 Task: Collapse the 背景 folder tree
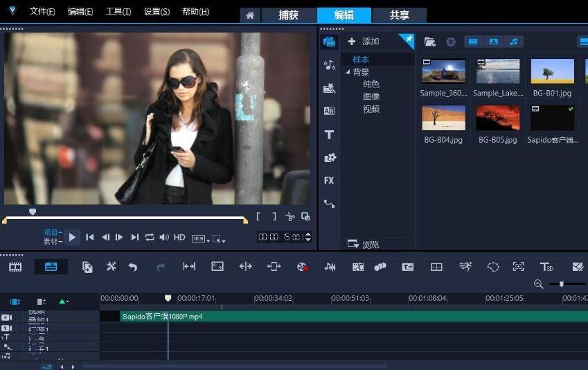348,71
